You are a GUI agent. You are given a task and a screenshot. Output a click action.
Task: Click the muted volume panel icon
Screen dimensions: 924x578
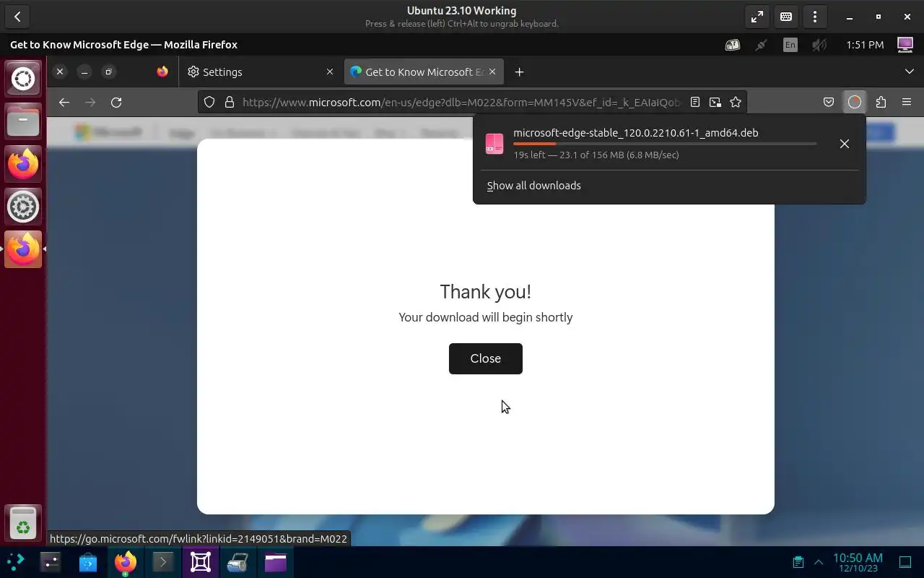point(819,45)
